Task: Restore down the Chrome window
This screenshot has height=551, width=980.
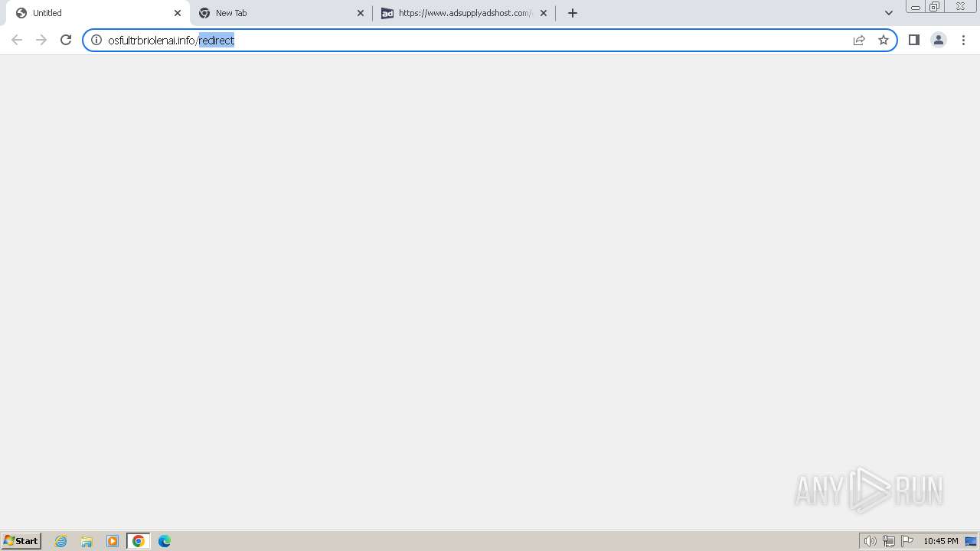Action: [x=935, y=7]
